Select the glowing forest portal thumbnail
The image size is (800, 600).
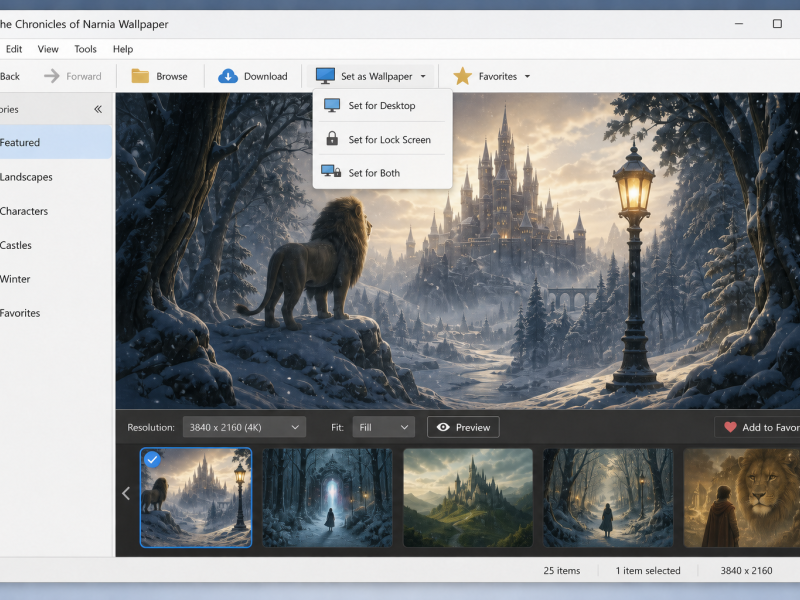pos(328,497)
